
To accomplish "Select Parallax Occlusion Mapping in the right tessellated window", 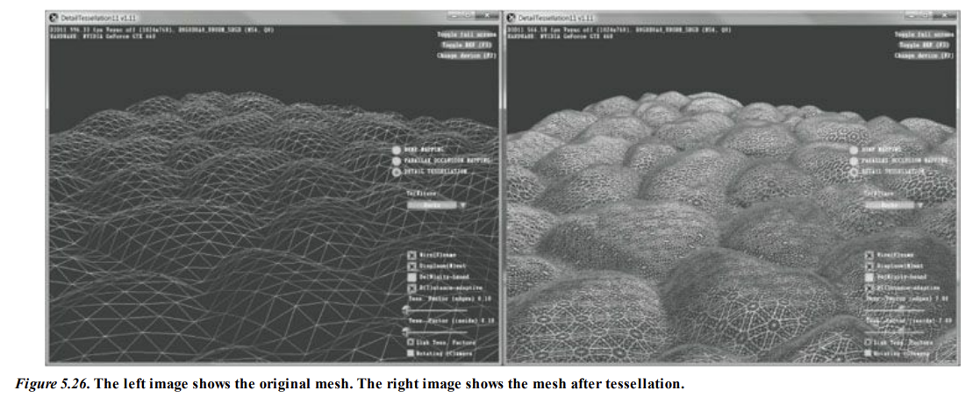I will tap(854, 160).
